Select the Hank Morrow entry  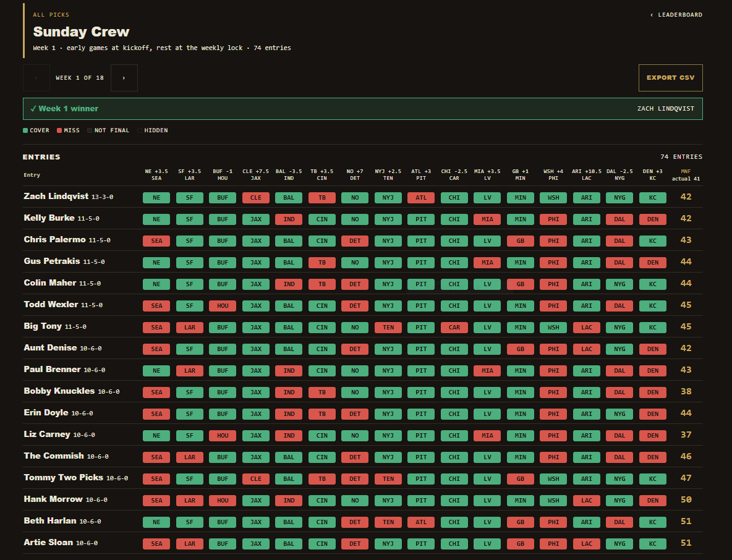pos(53,499)
